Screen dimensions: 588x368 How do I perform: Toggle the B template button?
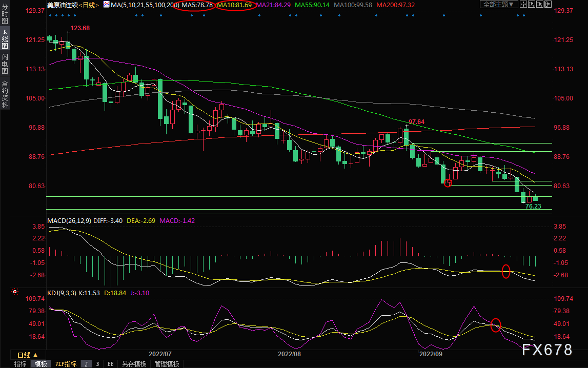click(97, 364)
